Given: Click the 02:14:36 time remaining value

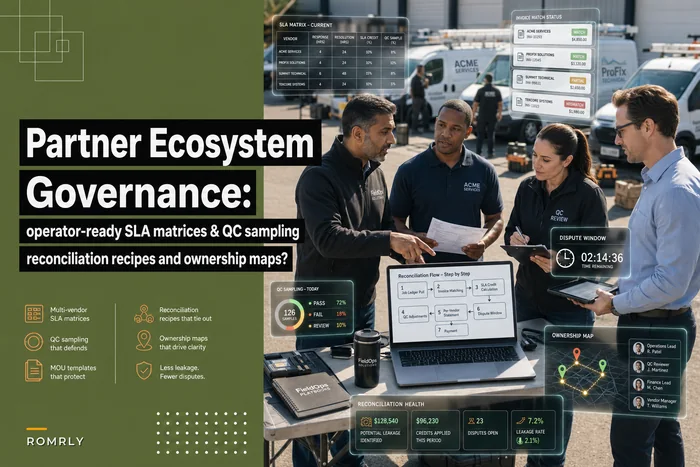Looking at the screenshot, I should coord(601,258).
